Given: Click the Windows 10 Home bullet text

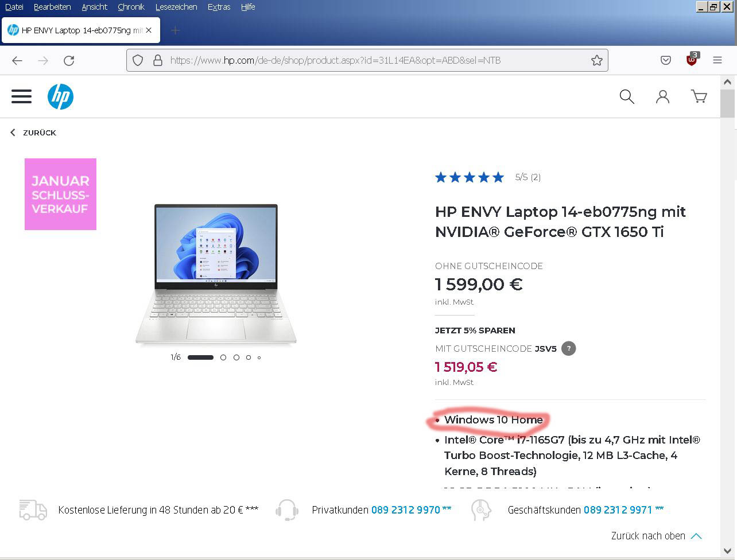Looking at the screenshot, I should coord(494,419).
